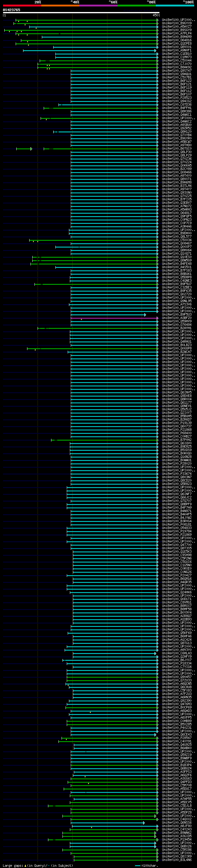
Task: Open hit UniRef100_O64816
Action: [x=177, y=40]
